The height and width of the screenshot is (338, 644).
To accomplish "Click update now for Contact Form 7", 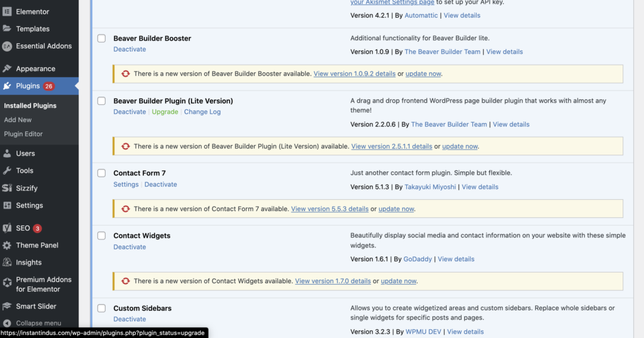I will click(396, 209).
